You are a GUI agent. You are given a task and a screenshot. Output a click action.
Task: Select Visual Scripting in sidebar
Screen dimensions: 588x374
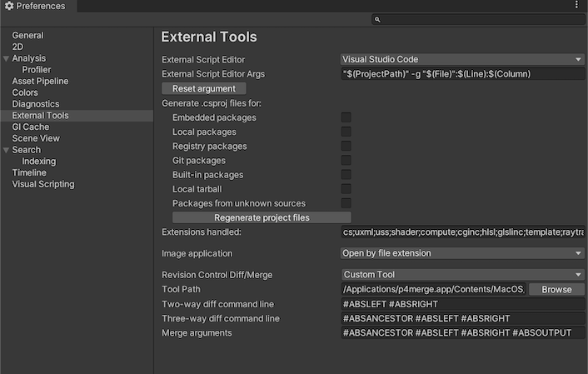(x=42, y=184)
